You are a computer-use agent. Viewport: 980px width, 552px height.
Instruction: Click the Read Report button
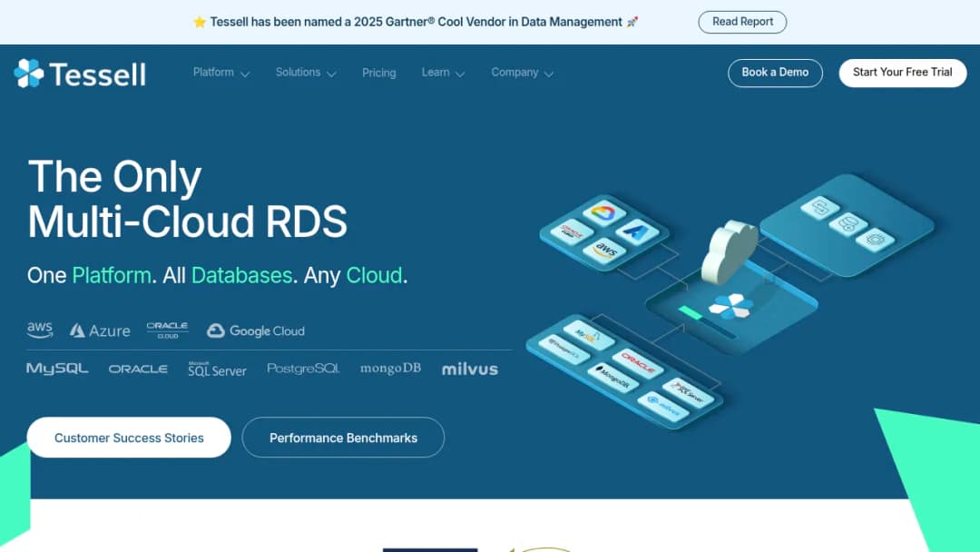pyautogui.click(x=742, y=22)
